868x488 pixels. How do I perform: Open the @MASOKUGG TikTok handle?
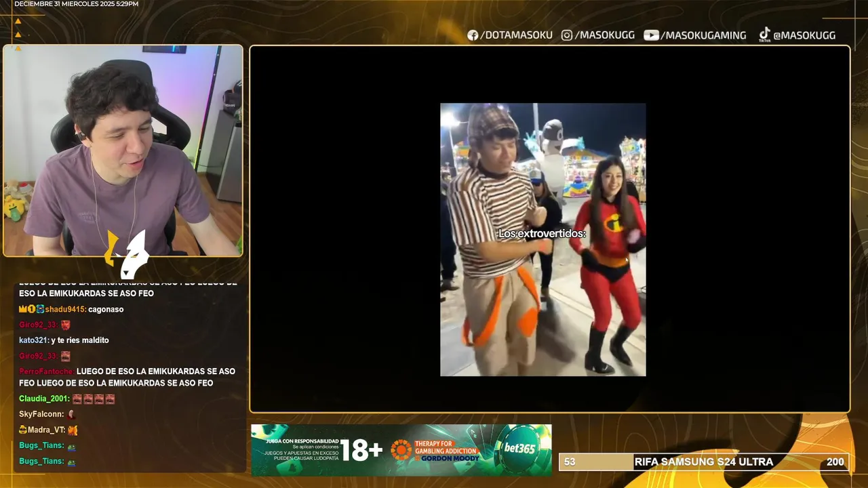point(804,35)
